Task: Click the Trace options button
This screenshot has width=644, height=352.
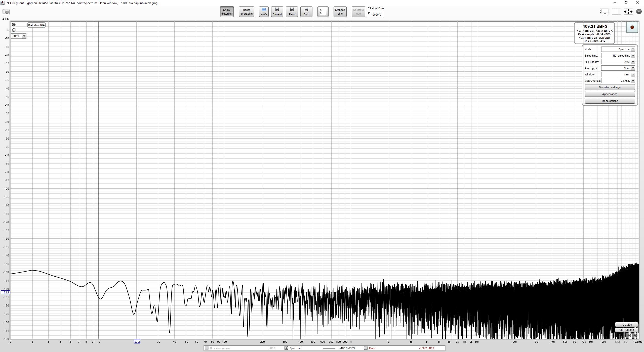Action: pos(610,101)
